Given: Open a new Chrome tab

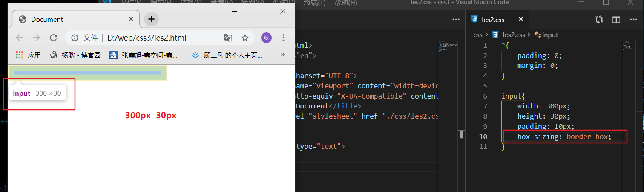Looking at the screenshot, I should [x=151, y=19].
